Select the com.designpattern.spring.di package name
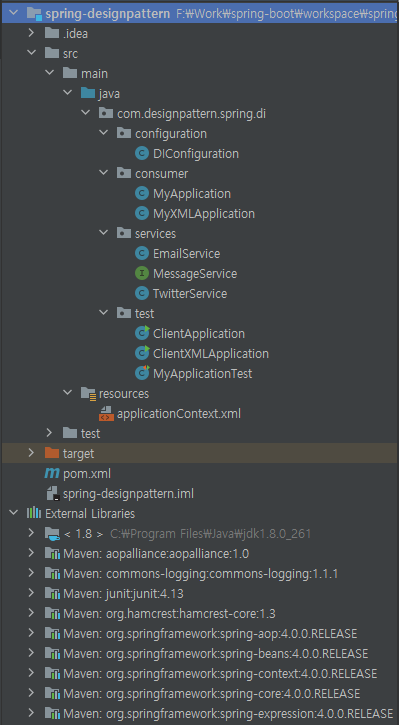The image size is (399, 725). coord(191,114)
